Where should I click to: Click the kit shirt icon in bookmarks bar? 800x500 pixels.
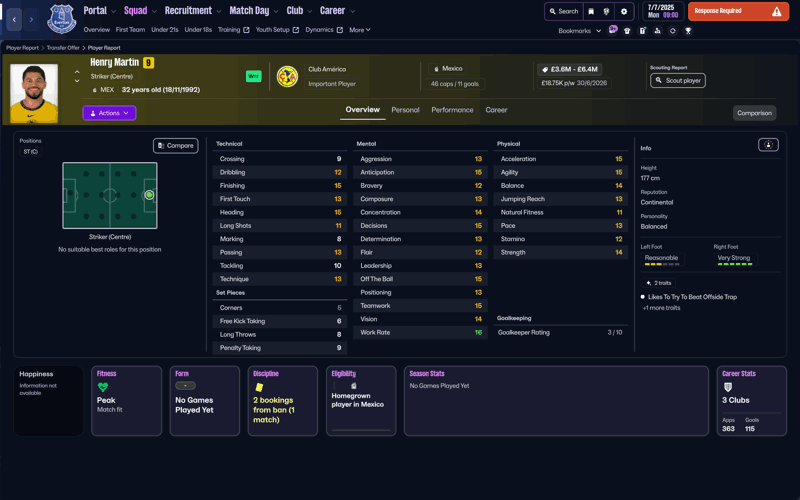point(627,31)
